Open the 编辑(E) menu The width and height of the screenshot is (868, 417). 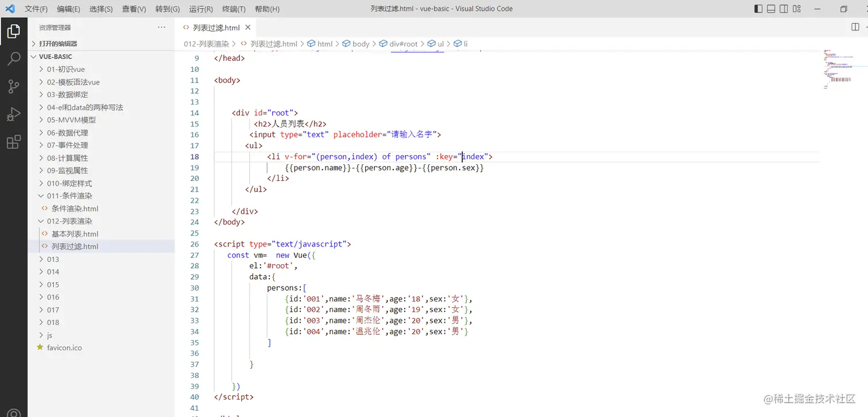pos(69,9)
